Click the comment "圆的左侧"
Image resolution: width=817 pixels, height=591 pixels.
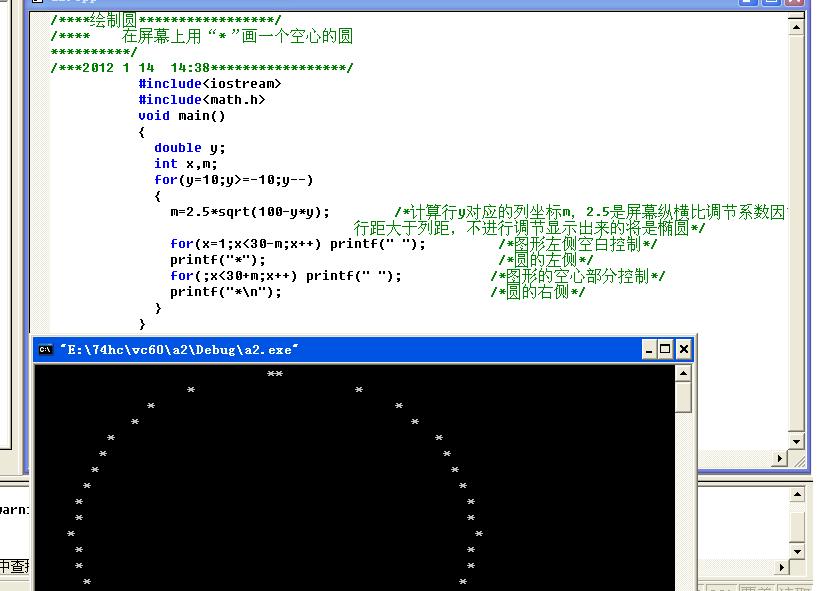[x=546, y=260]
